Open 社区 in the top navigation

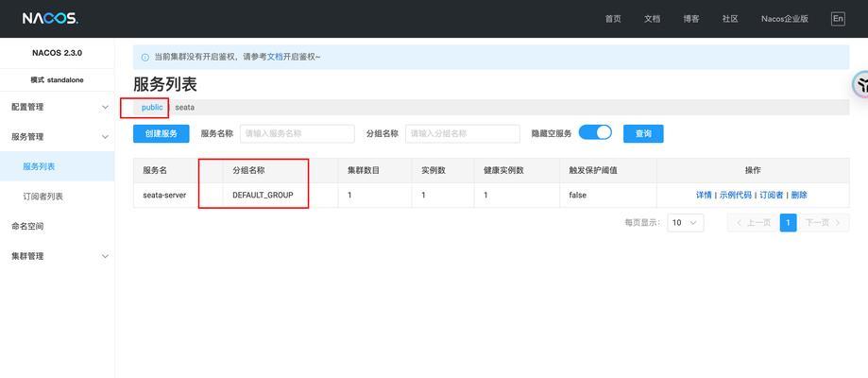coord(730,19)
